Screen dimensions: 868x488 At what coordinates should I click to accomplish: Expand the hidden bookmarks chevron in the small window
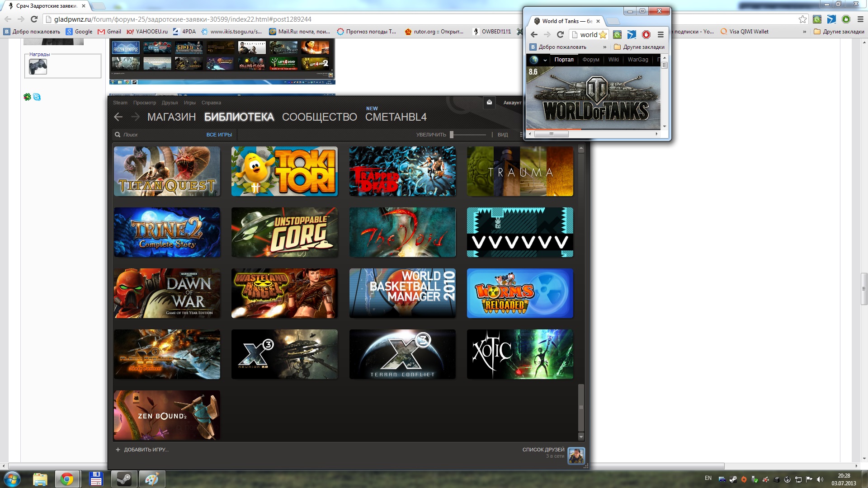click(604, 47)
